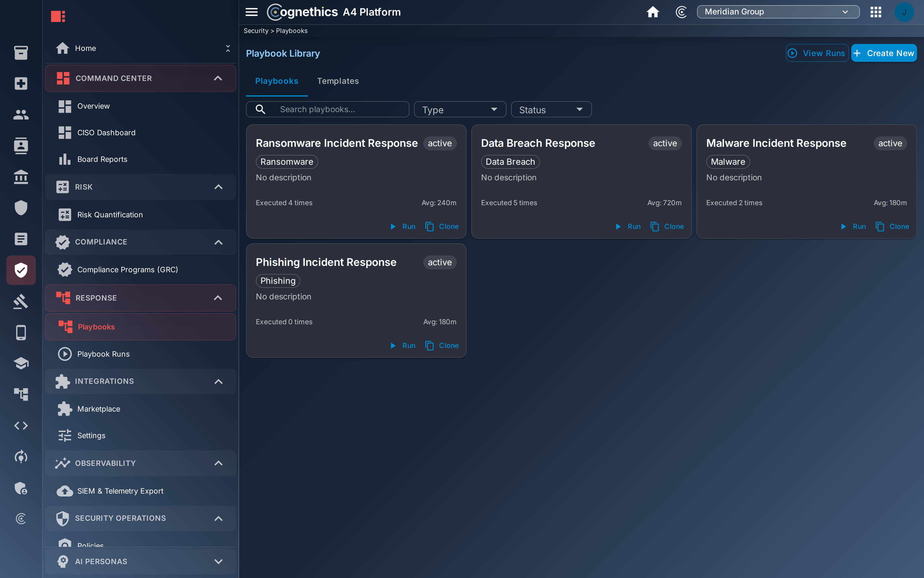924x578 pixels.
Task: Clone the Phishing Incident Response playbook
Action: [x=442, y=346]
